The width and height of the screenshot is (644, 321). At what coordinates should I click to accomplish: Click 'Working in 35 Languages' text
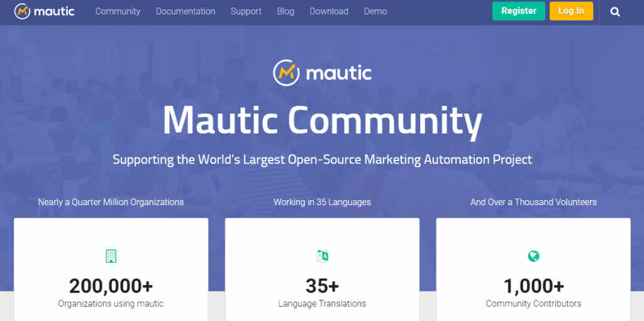pyautogui.click(x=323, y=202)
